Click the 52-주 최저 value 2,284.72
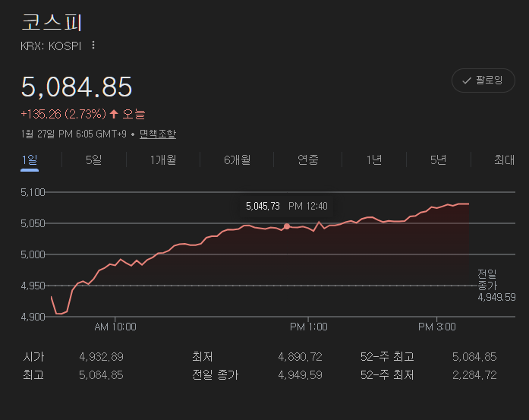 (x=474, y=374)
